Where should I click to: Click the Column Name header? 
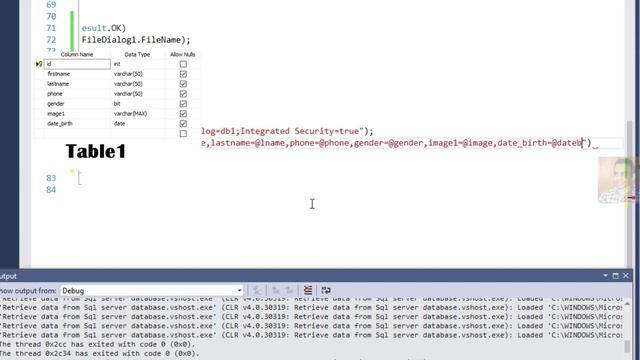(x=77, y=54)
